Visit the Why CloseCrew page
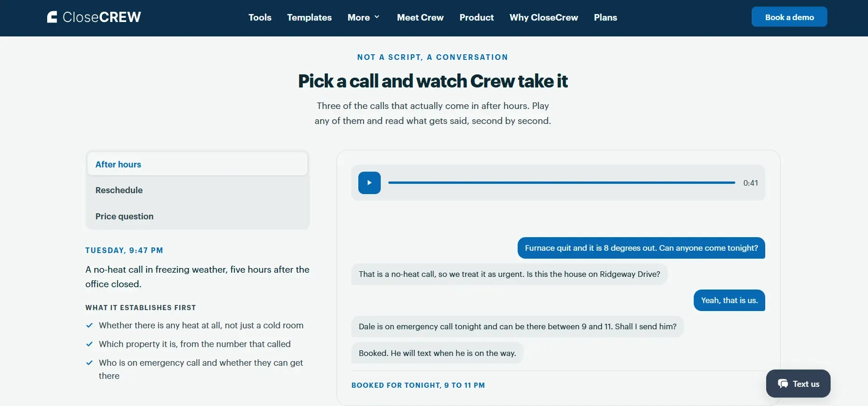868x406 pixels. [x=544, y=17]
